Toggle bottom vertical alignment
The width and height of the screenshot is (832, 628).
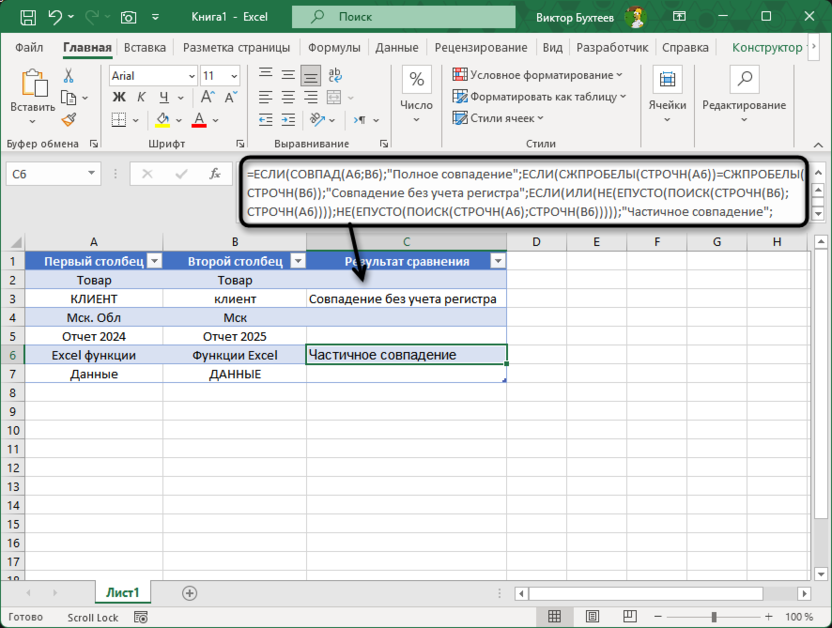311,76
